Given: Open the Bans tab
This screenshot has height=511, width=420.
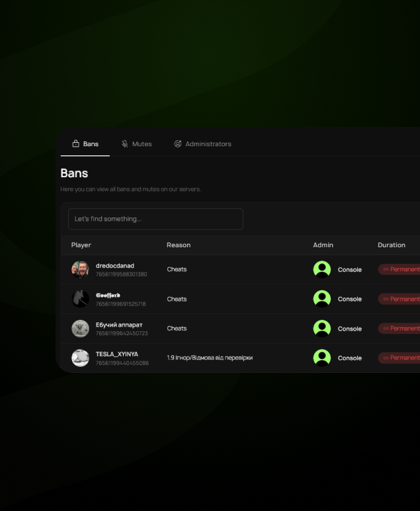Looking at the screenshot, I should (x=85, y=144).
